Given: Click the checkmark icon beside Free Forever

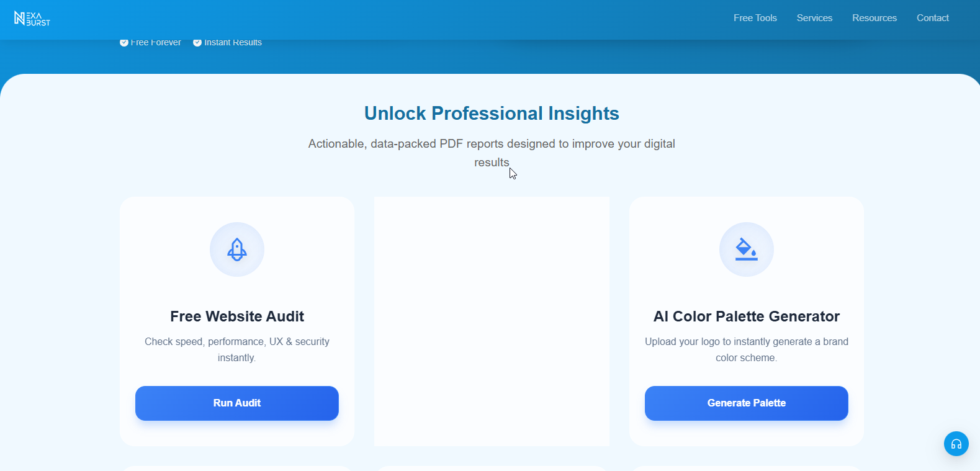Looking at the screenshot, I should click(x=124, y=42).
